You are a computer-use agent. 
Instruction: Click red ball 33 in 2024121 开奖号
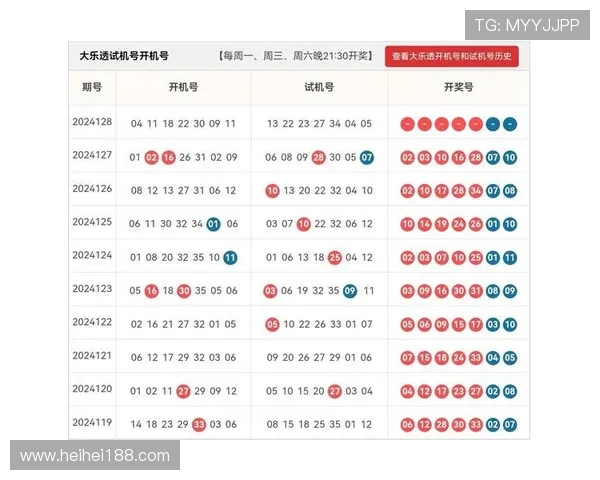[476, 358]
